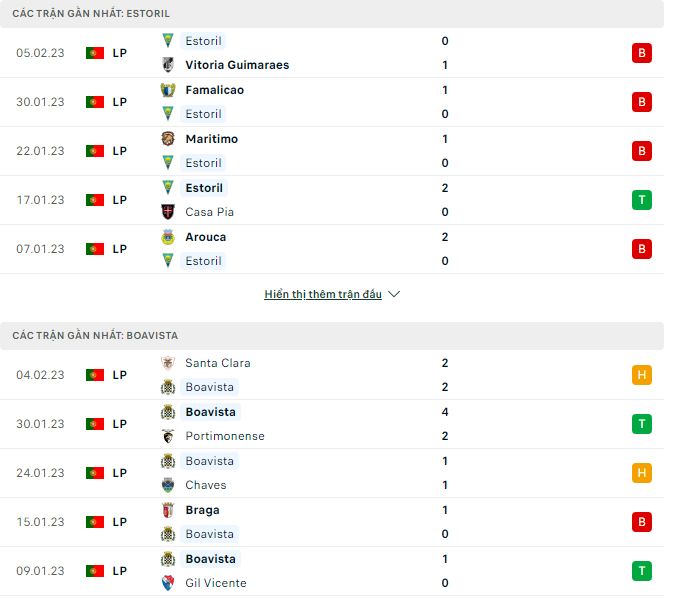Open the Braga vs Boavista 15.01.23 match row
The height and width of the screenshot is (598, 676).
click(x=332, y=522)
